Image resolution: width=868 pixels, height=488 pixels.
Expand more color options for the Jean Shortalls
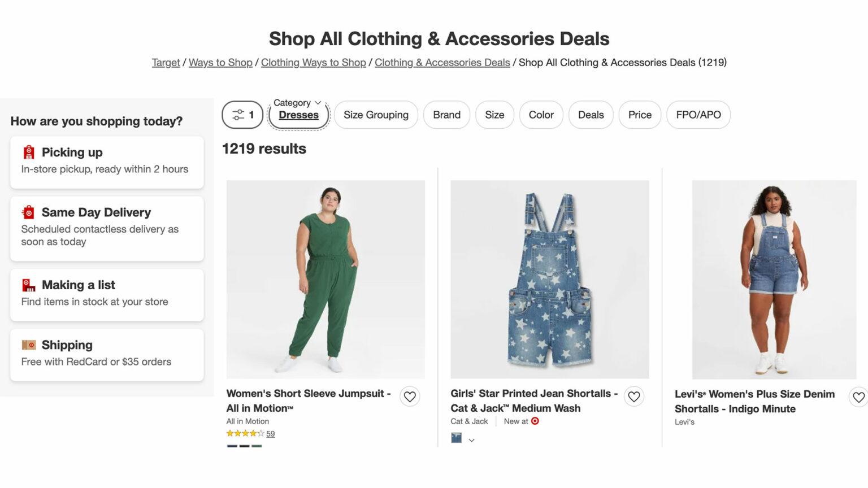coord(472,440)
